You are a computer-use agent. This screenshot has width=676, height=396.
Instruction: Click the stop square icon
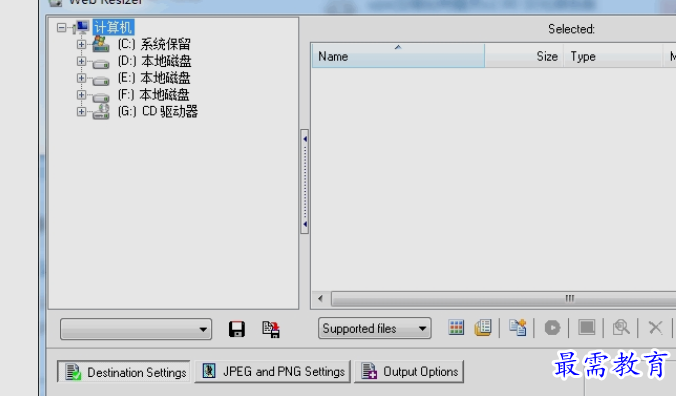click(x=586, y=327)
